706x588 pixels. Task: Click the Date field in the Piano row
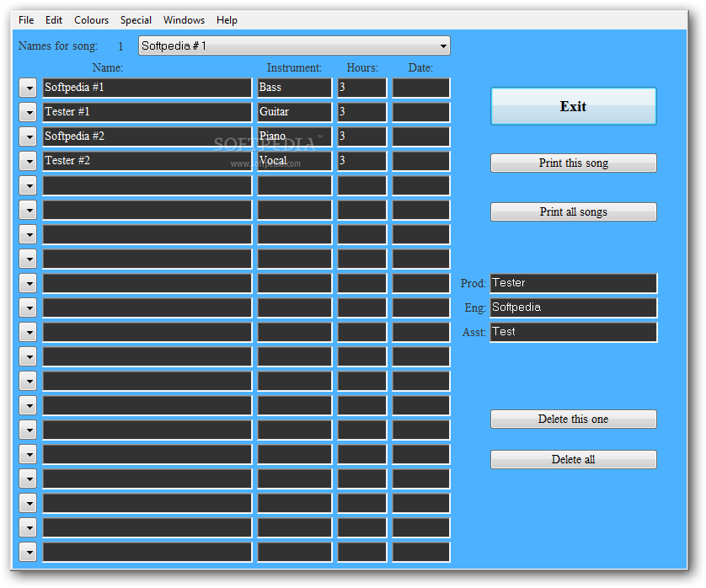(420, 136)
